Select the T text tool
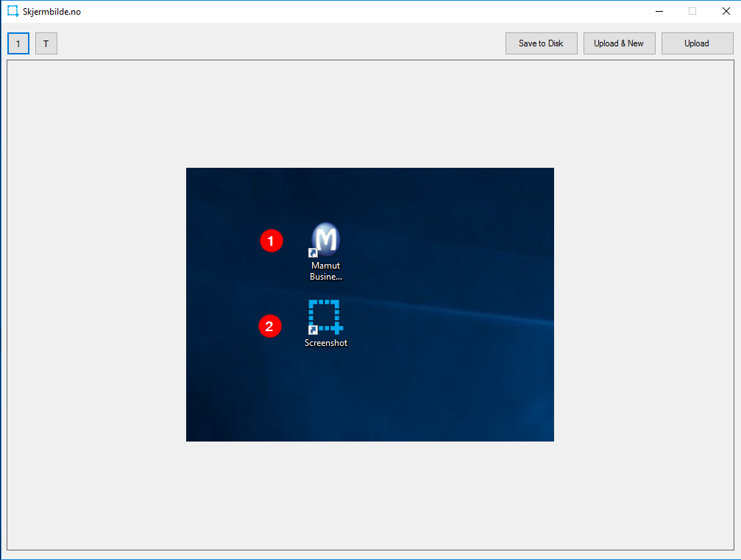 coord(46,43)
